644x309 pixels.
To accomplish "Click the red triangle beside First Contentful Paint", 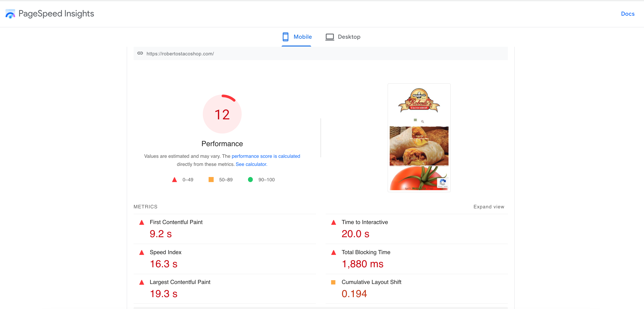I will click(x=142, y=223).
